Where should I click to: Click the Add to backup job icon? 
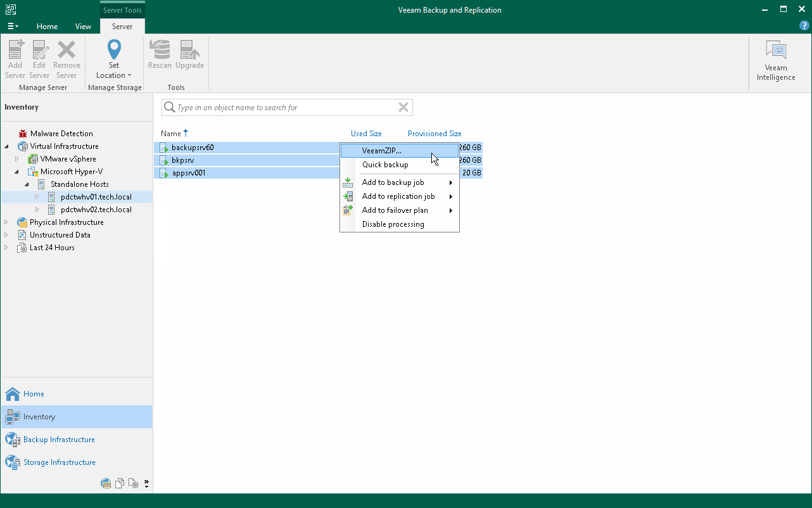pyautogui.click(x=348, y=182)
